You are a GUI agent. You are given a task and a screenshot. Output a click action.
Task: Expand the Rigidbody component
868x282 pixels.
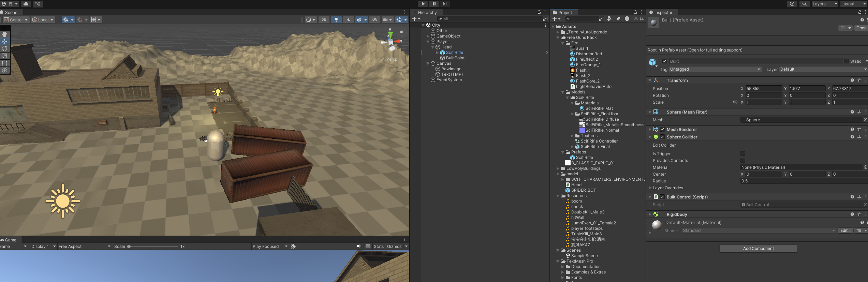click(650, 214)
